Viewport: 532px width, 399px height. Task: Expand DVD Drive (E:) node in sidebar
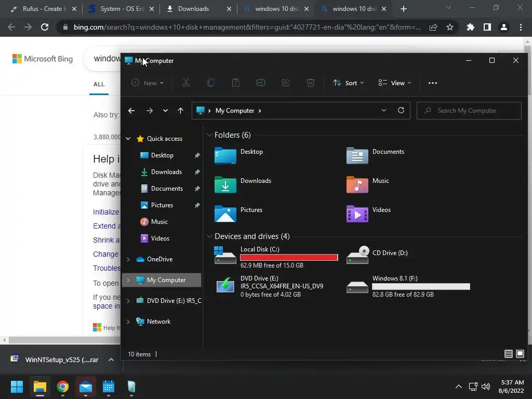pyautogui.click(x=128, y=301)
